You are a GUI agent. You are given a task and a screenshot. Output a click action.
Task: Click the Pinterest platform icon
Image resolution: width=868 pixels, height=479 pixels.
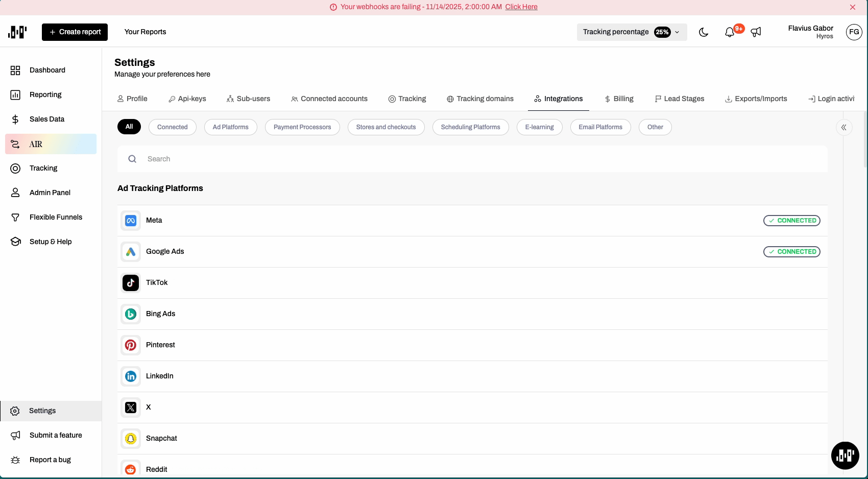tap(131, 345)
